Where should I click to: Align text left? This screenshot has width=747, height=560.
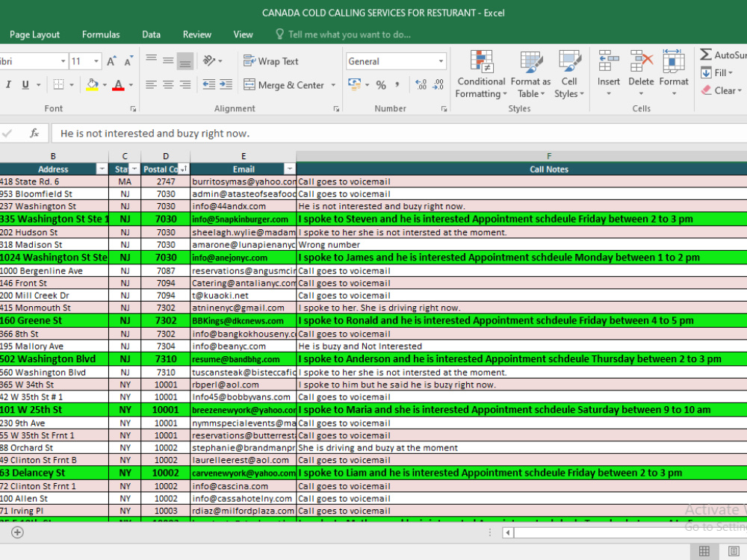(x=152, y=85)
